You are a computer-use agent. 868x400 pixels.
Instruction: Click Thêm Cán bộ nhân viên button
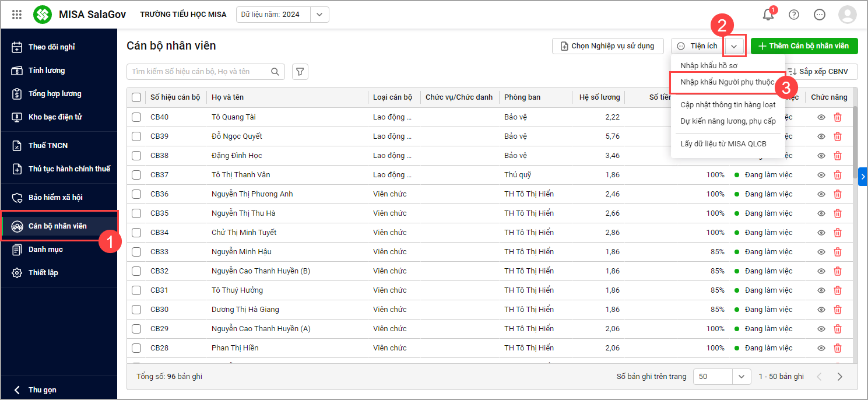(x=804, y=46)
